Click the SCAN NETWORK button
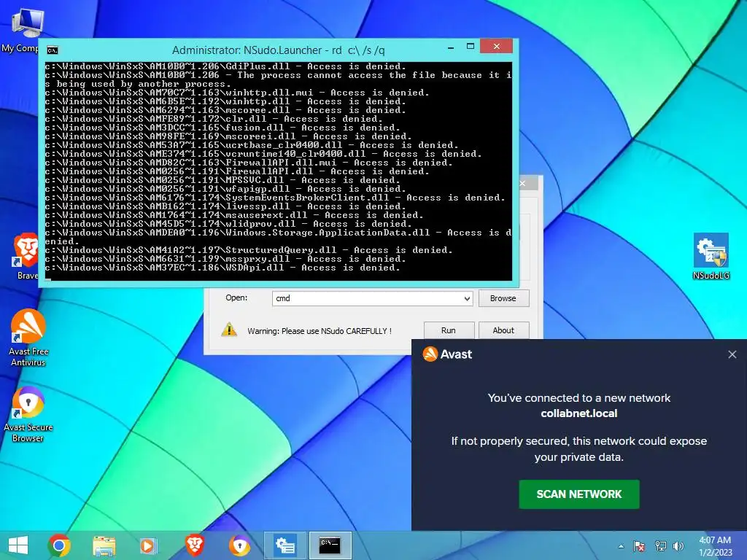747x560 pixels. 578,494
